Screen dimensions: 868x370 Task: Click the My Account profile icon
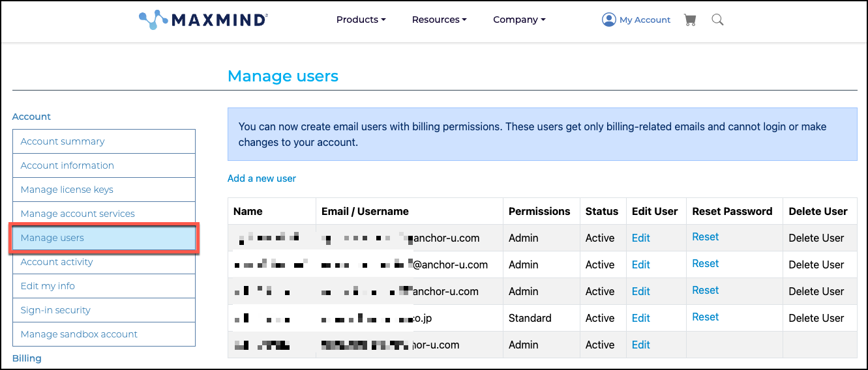coord(608,20)
